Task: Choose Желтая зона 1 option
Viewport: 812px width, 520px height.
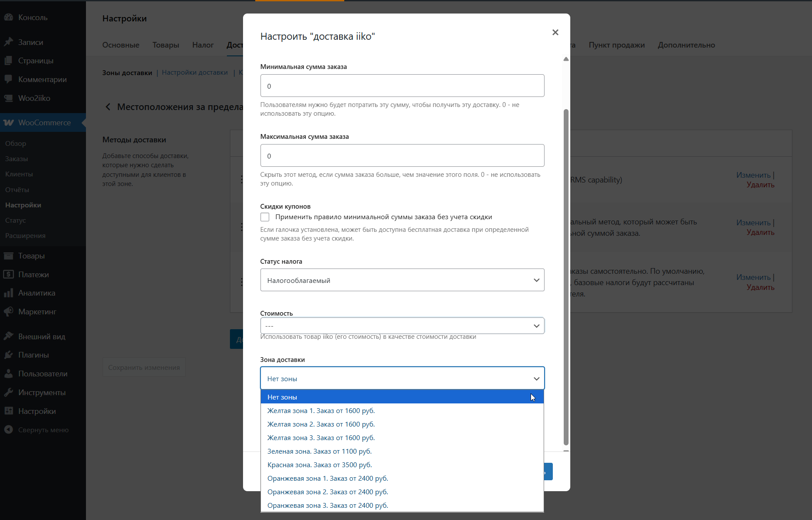Action: [402, 410]
